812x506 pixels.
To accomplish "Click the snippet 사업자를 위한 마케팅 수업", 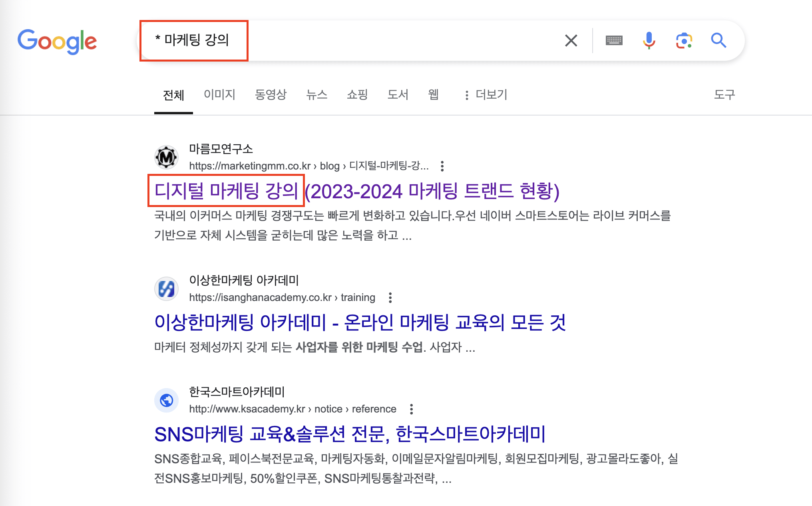I will click(359, 347).
